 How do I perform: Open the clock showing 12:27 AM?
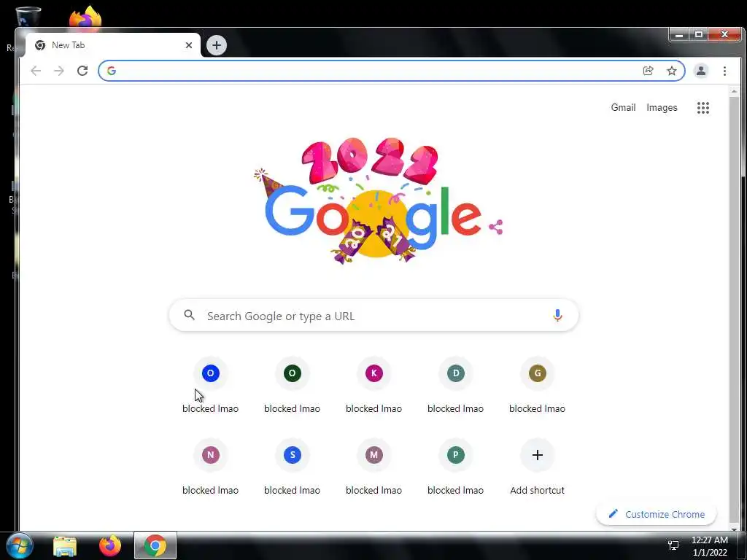(x=710, y=546)
